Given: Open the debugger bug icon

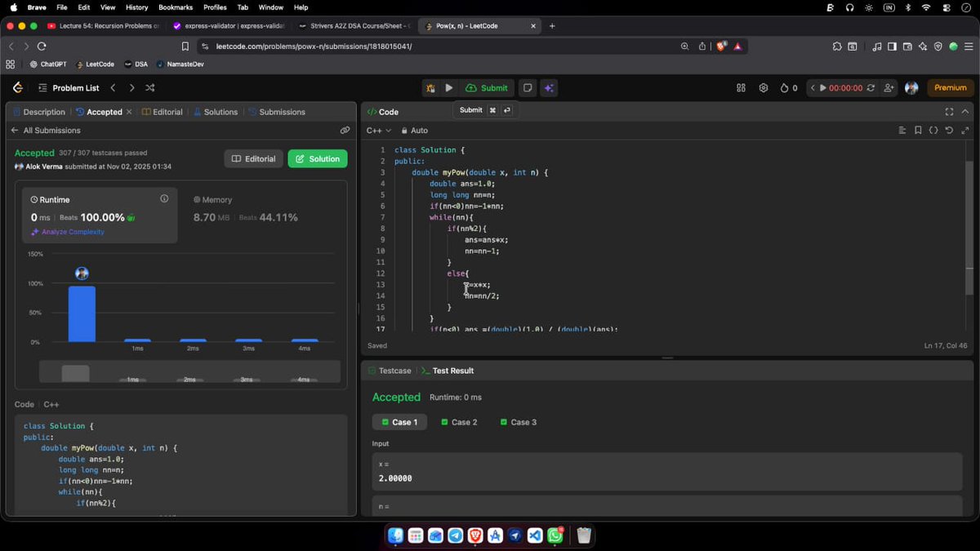Looking at the screenshot, I should pos(430,88).
